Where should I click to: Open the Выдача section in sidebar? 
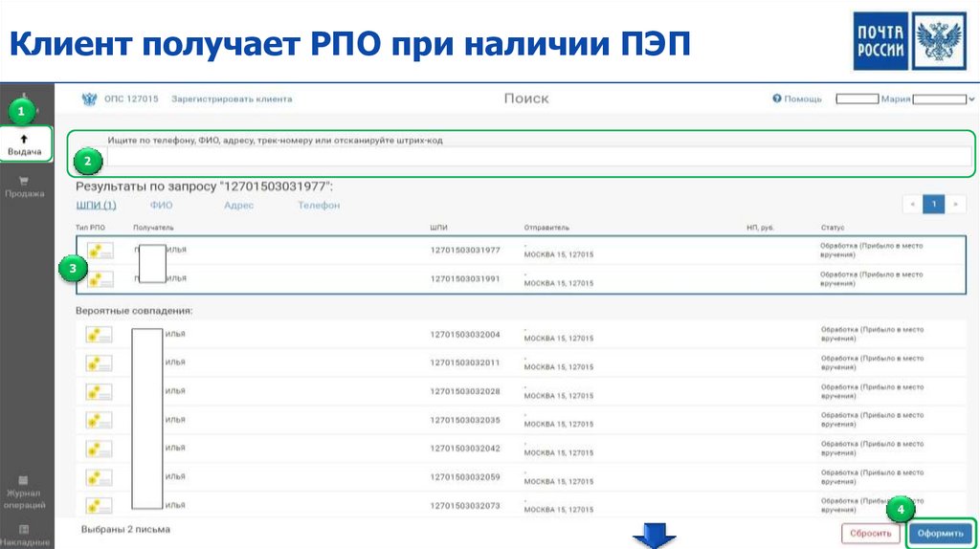tap(25, 144)
